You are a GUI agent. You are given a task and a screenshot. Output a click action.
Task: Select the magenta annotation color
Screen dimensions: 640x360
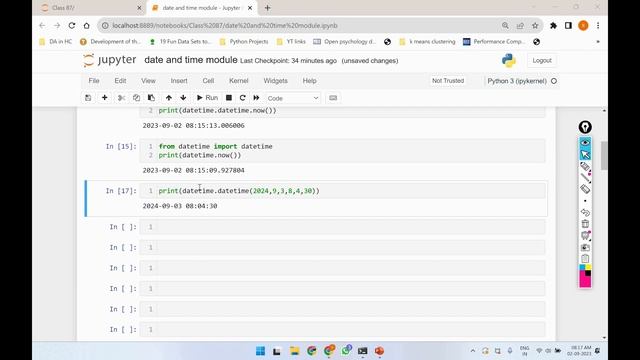[585, 282]
